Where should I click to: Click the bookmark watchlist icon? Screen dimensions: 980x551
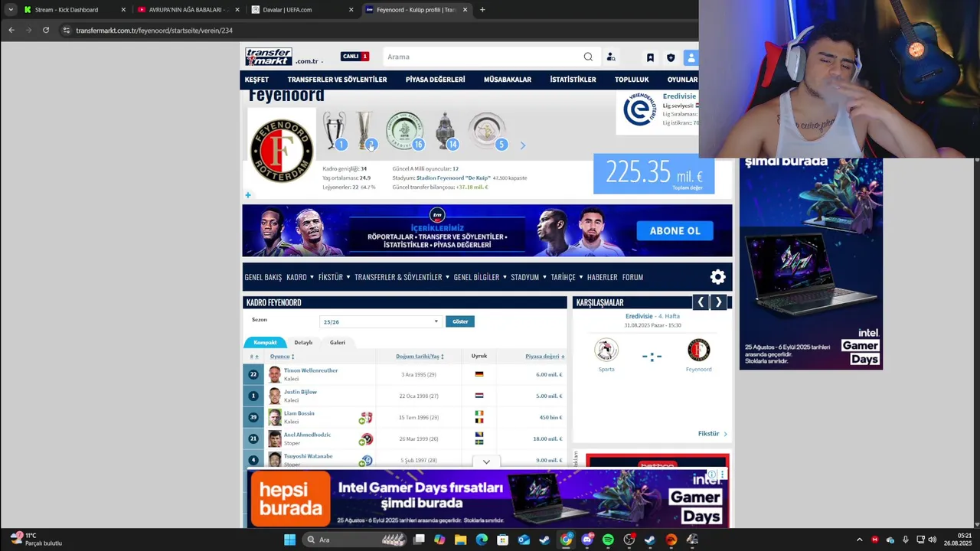[x=650, y=57]
